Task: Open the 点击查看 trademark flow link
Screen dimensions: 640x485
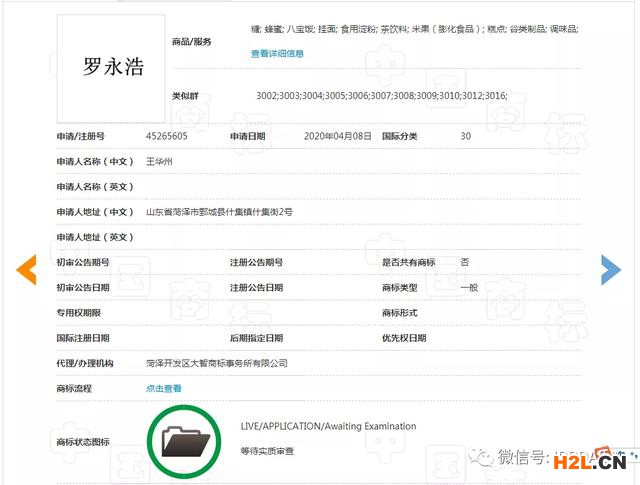Action: point(164,388)
